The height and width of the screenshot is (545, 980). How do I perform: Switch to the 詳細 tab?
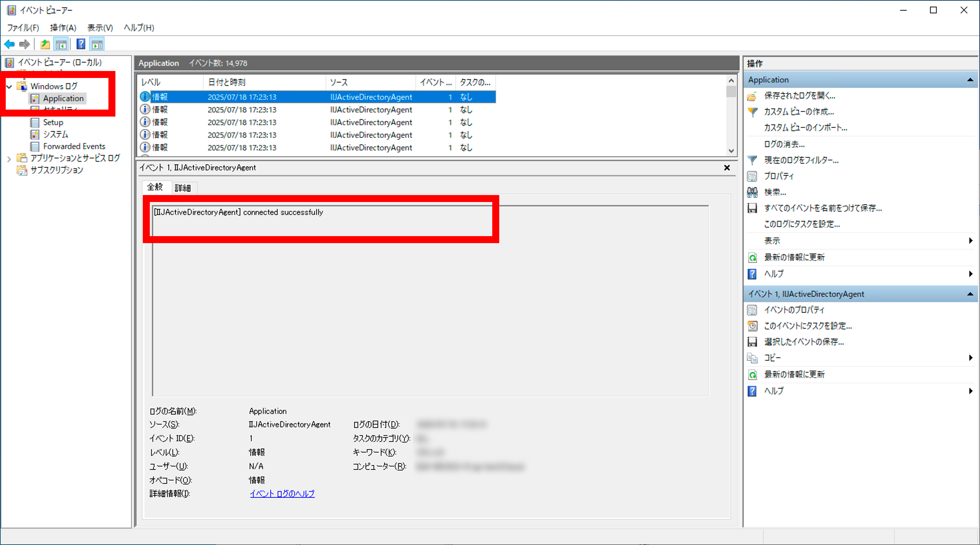pyautogui.click(x=183, y=188)
